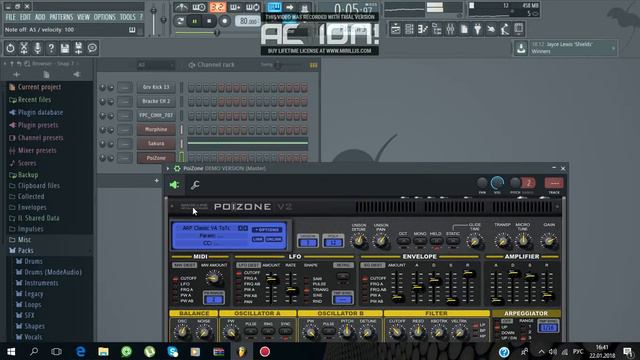
Task: Switch pattern/song mode button
Action: pos(180,21)
